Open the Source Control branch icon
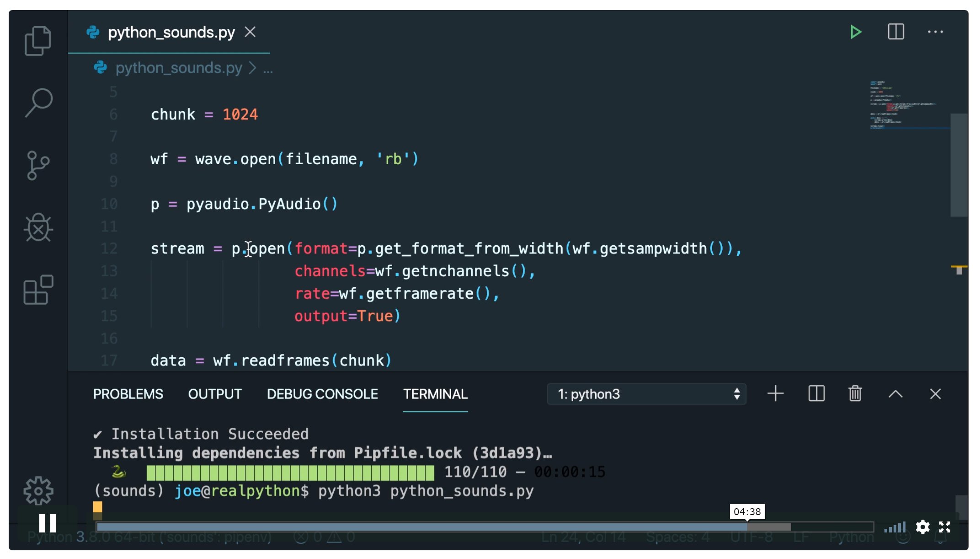 click(x=38, y=166)
